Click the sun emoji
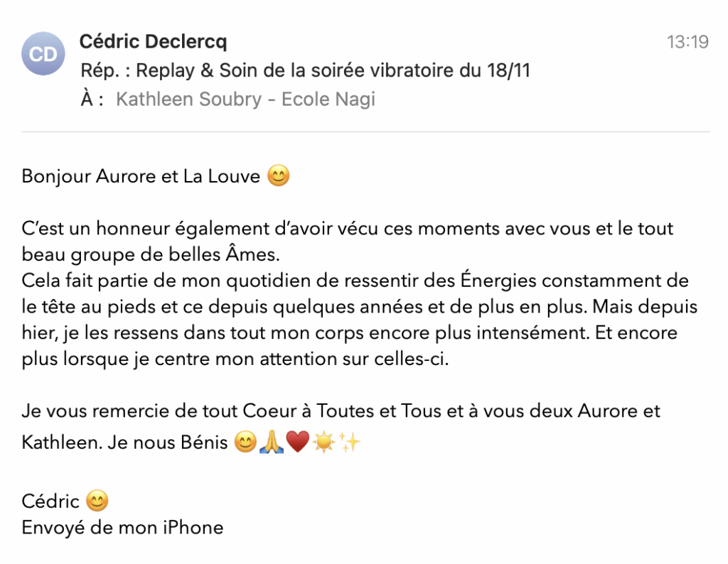The width and height of the screenshot is (728, 564). click(323, 442)
